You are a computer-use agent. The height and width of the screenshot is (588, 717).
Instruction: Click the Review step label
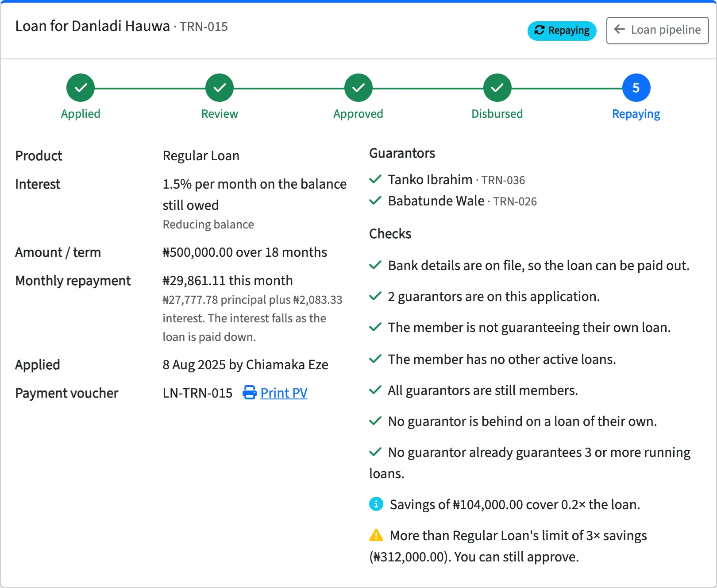(x=220, y=114)
